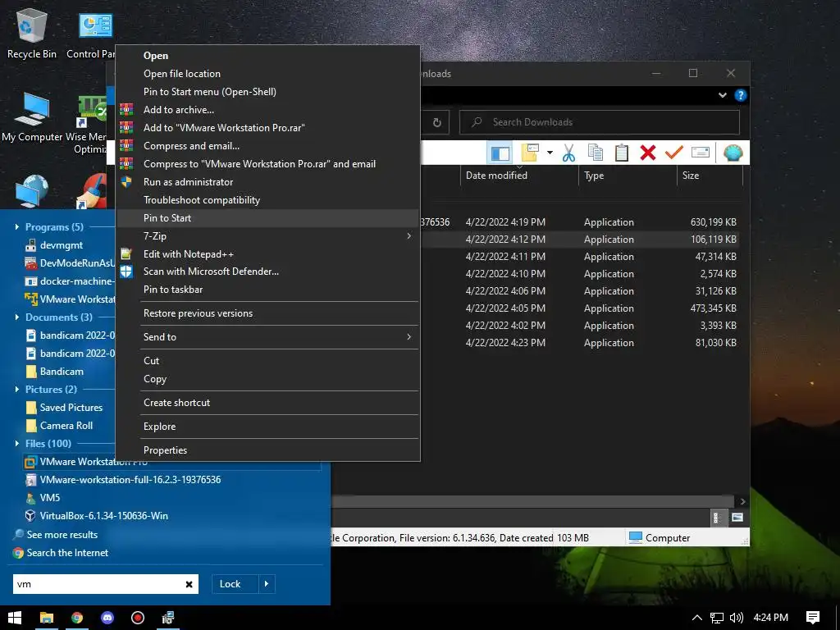840x630 pixels.
Task: Click the folder options toolbar icon
Action: [x=529, y=153]
